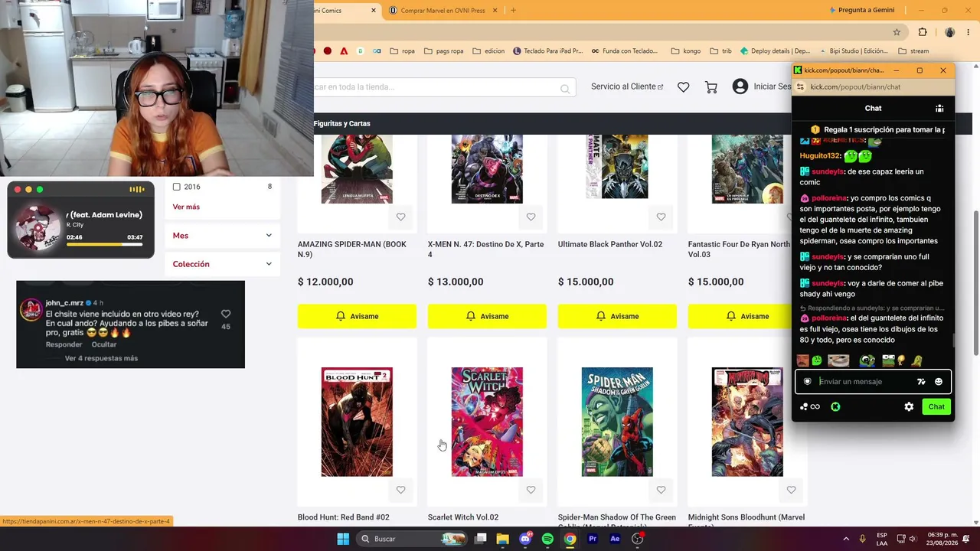Show hidden system tray icons chevron

(x=848, y=539)
